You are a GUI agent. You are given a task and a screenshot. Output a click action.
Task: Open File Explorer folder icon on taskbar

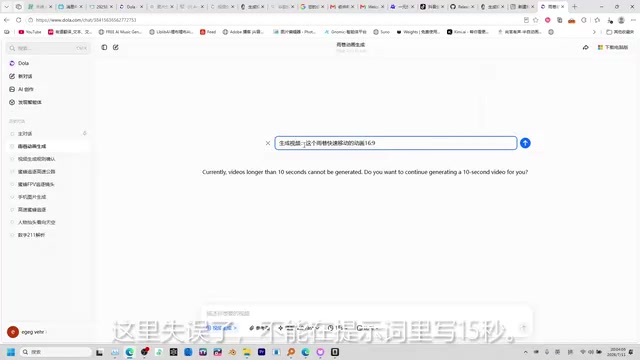tap(247, 352)
